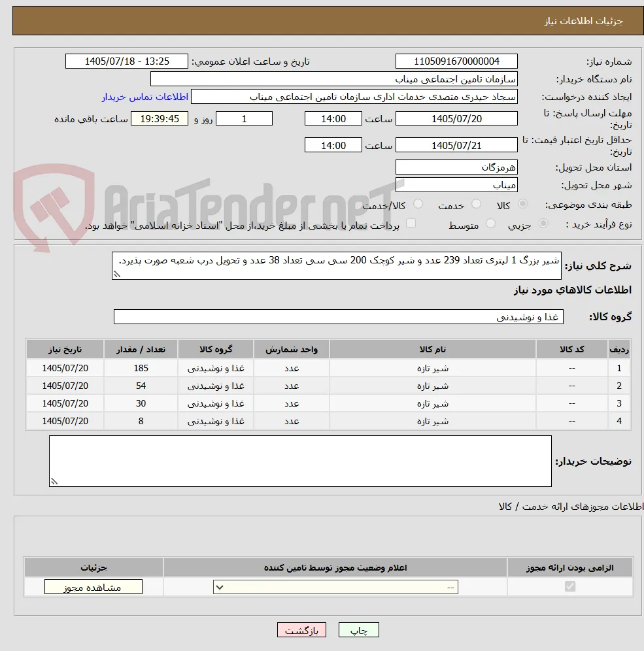644x651 pixels.
Task: Toggle the mandatory permit checkbox
Action: pyautogui.click(x=570, y=586)
